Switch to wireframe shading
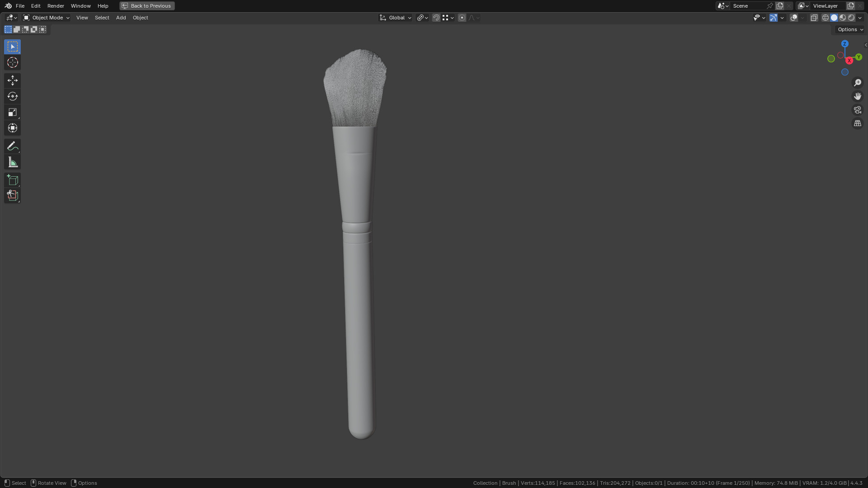The height and width of the screenshot is (488, 868). [x=826, y=18]
